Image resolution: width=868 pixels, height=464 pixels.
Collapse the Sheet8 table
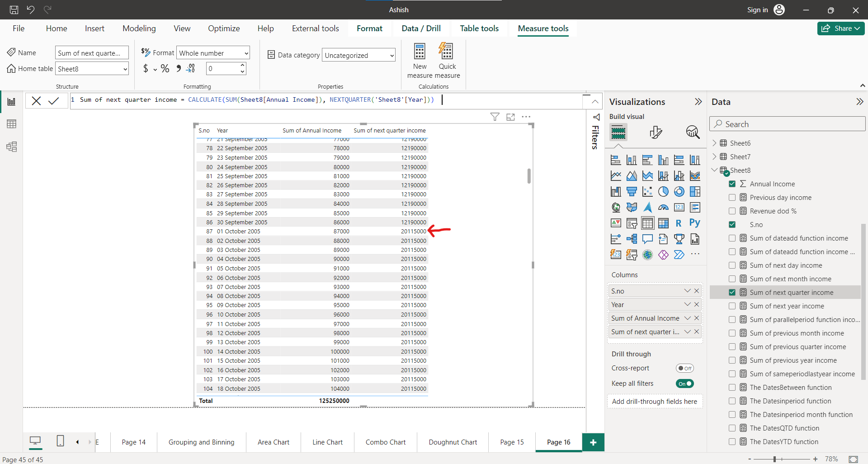[714, 170]
